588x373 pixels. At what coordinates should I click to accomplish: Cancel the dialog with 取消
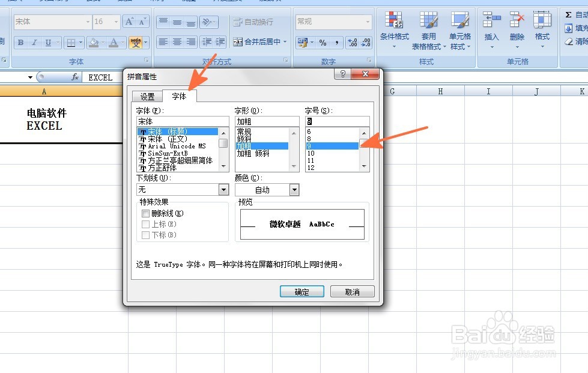pyautogui.click(x=352, y=292)
